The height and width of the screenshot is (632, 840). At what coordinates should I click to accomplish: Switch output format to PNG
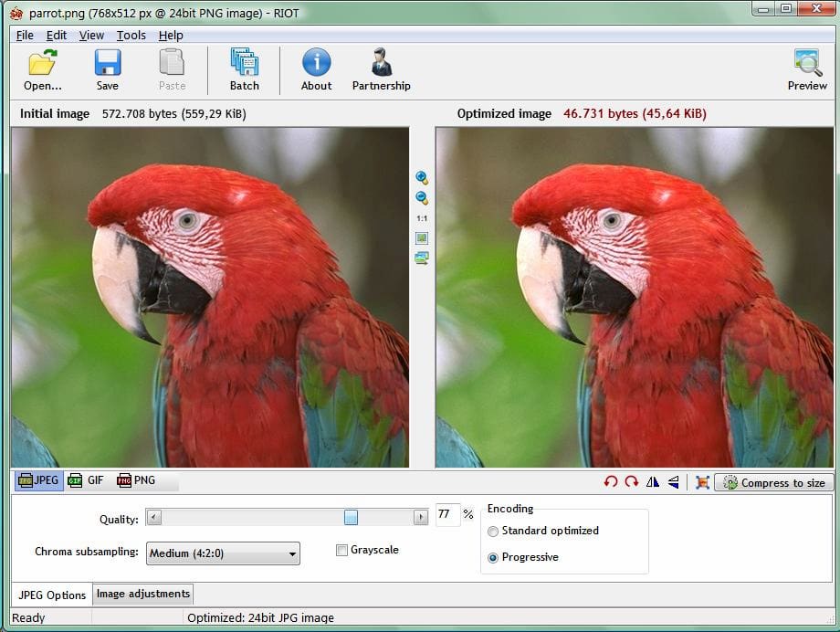click(x=136, y=480)
